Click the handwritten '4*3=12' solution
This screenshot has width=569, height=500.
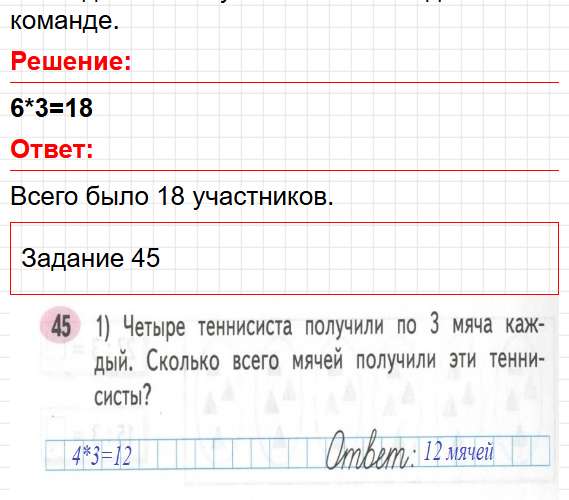point(102,456)
